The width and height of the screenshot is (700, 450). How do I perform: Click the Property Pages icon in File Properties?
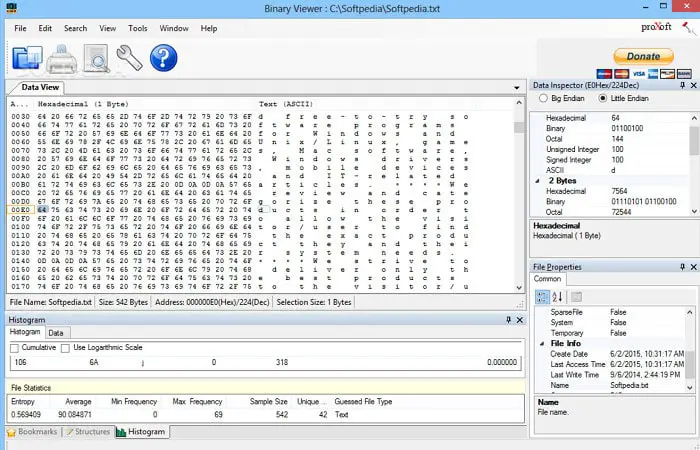click(576, 297)
